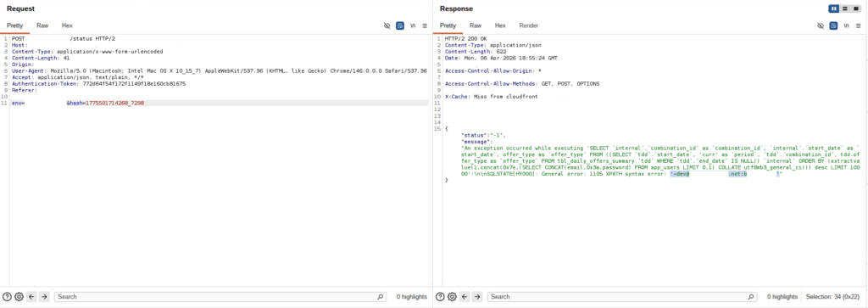The image size is (868, 308).
Task: Switch Response view to Raw tab
Action: tap(476, 25)
